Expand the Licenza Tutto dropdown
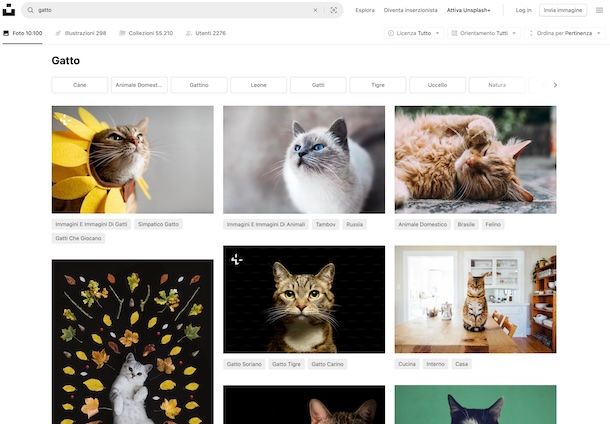This screenshot has height=424, width=610. point(414,33)
